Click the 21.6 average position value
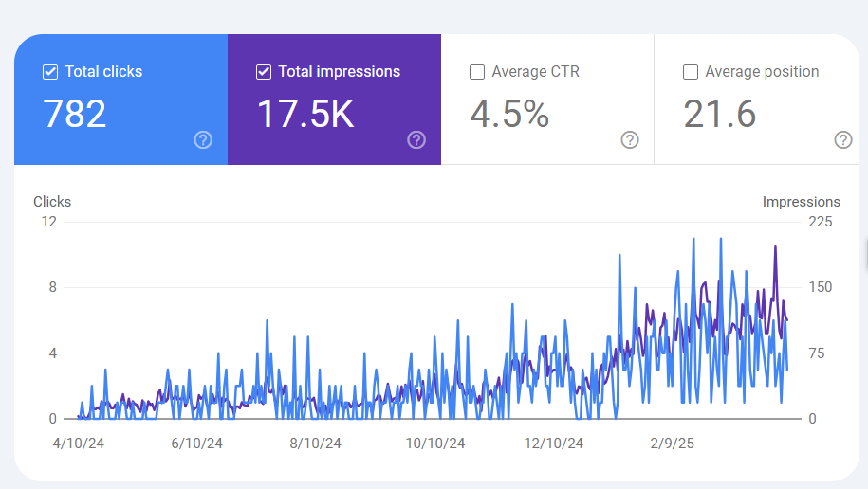 (720, 115)
